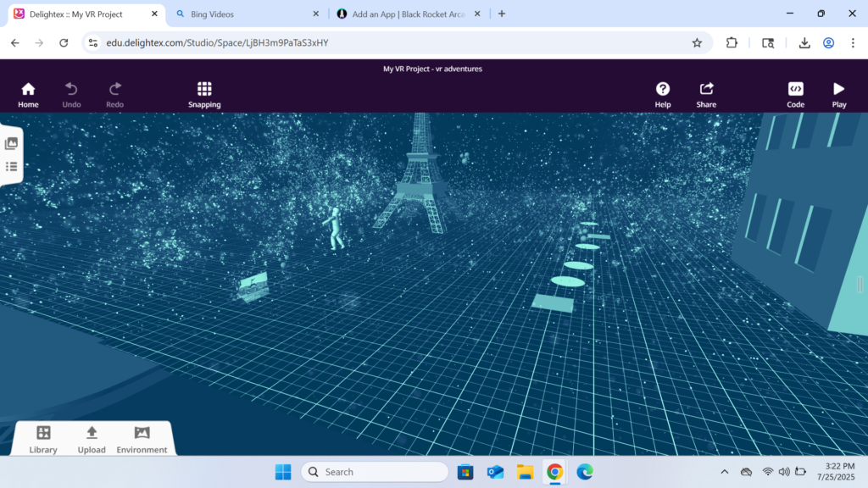
Task: Click right-side panel handle
Action: click(860, 285)
